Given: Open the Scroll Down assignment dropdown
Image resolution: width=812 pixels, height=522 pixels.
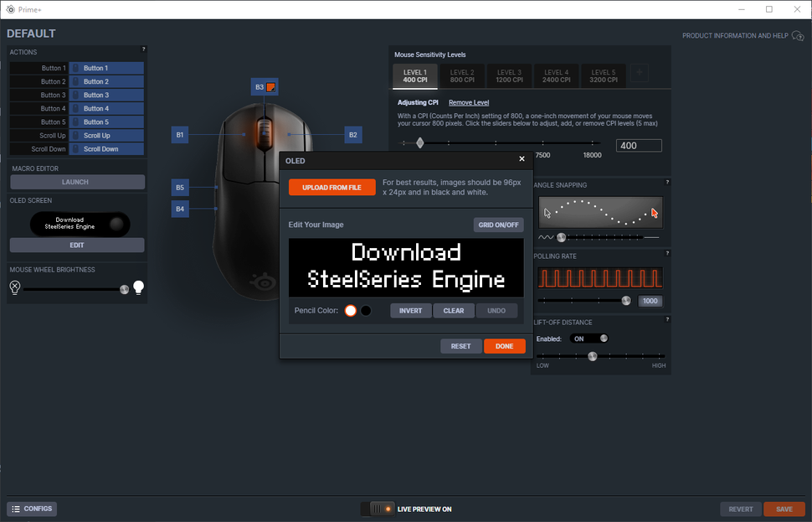Looking at the screenshot, I should [x=106, y=148].
